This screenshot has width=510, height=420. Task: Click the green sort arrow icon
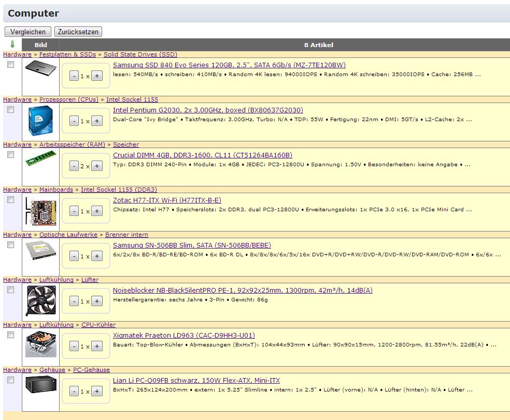tap(12, 44)
